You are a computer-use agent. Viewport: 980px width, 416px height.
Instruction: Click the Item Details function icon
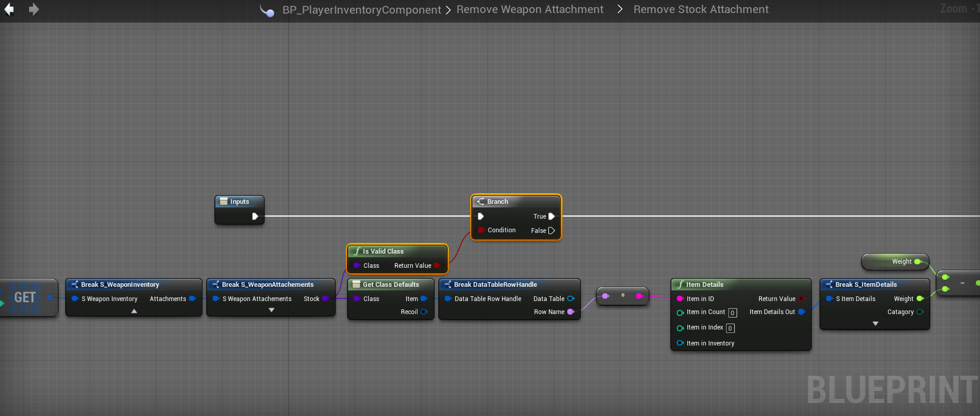680,284
